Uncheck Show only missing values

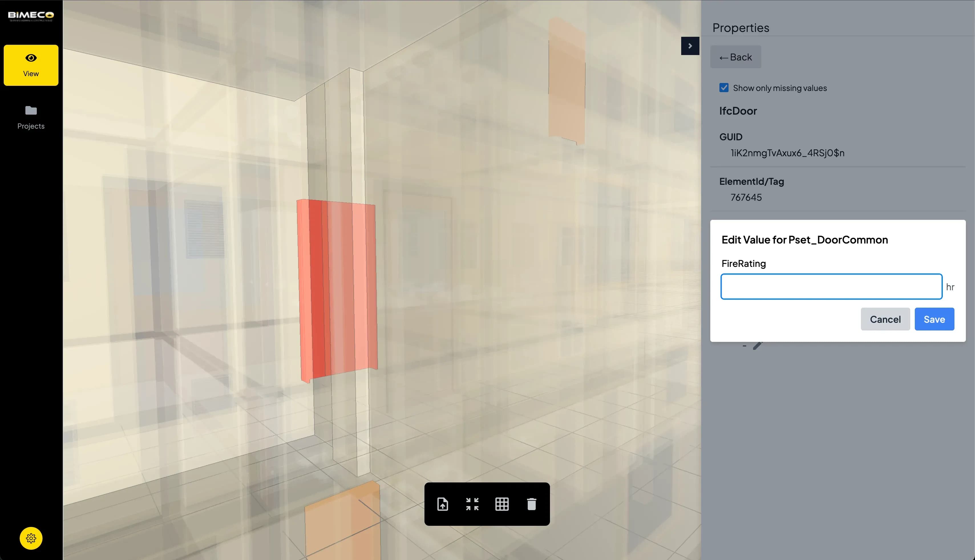pos(724,88)
